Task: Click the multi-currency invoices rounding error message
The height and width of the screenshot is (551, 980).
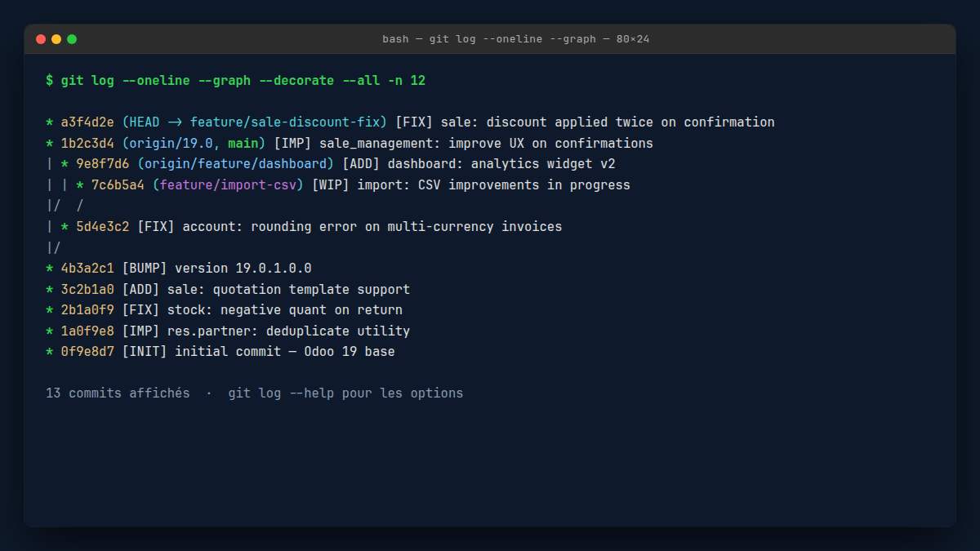Action: 372,227
